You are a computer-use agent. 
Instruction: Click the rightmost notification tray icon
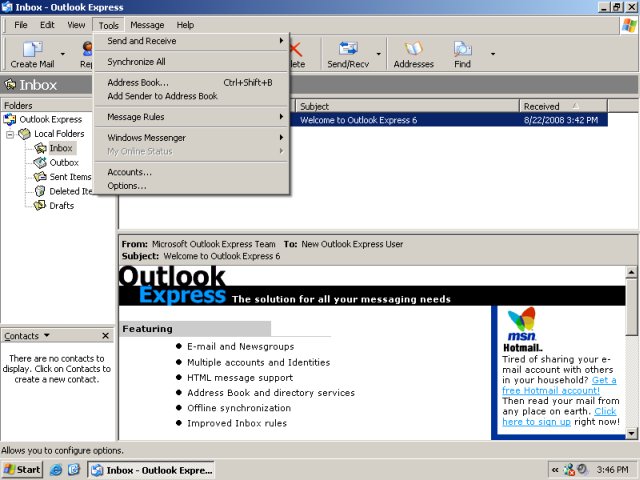pos(582,469)
